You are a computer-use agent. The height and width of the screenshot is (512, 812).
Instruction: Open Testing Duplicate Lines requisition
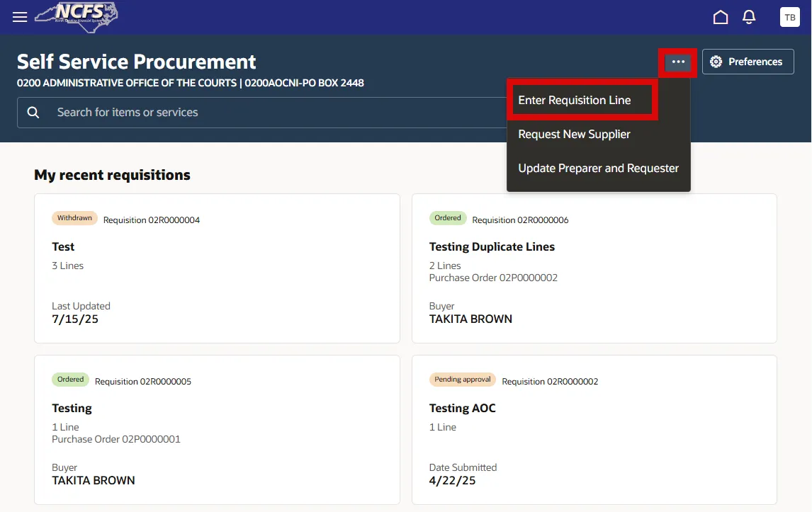coord(492,247)
